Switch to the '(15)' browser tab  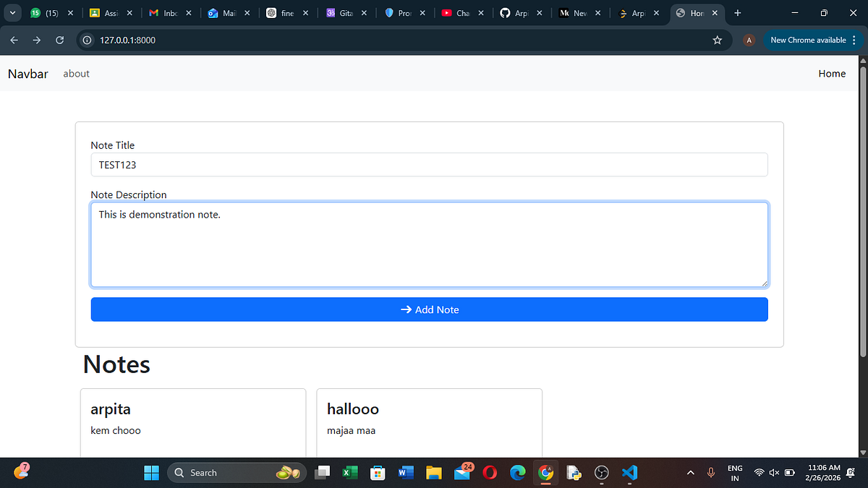(52, 13)
